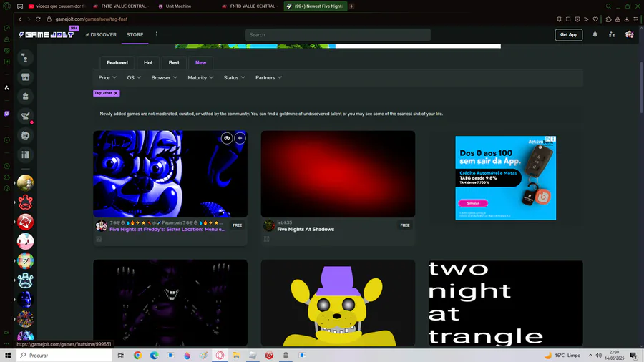Click the Twitch icon in Opera sidebar

[x=6, y=114]
